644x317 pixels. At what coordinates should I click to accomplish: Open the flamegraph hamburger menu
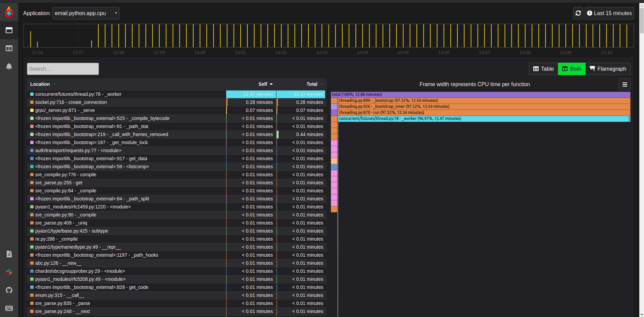coord(625,84)
